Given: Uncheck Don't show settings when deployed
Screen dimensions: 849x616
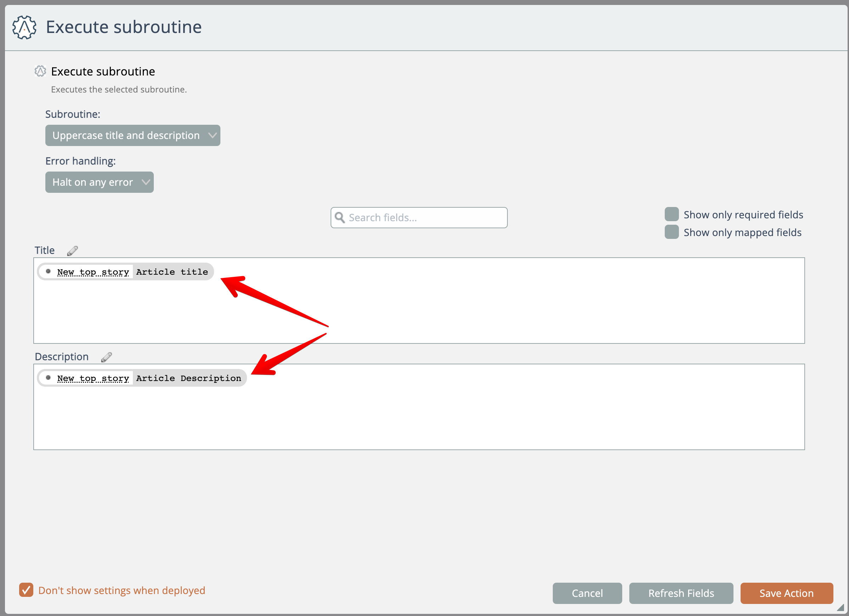Looking at the screenshot, I should pos(26,590).
